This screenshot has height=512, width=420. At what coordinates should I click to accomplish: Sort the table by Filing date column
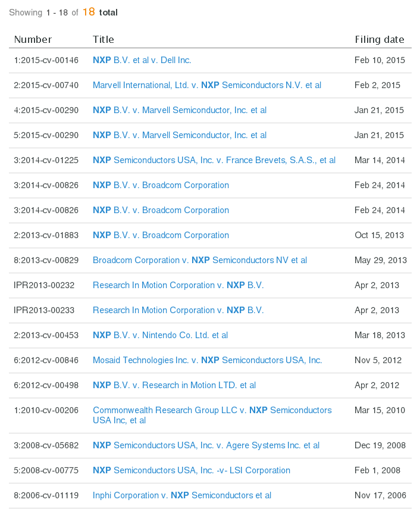coord(380,39)
